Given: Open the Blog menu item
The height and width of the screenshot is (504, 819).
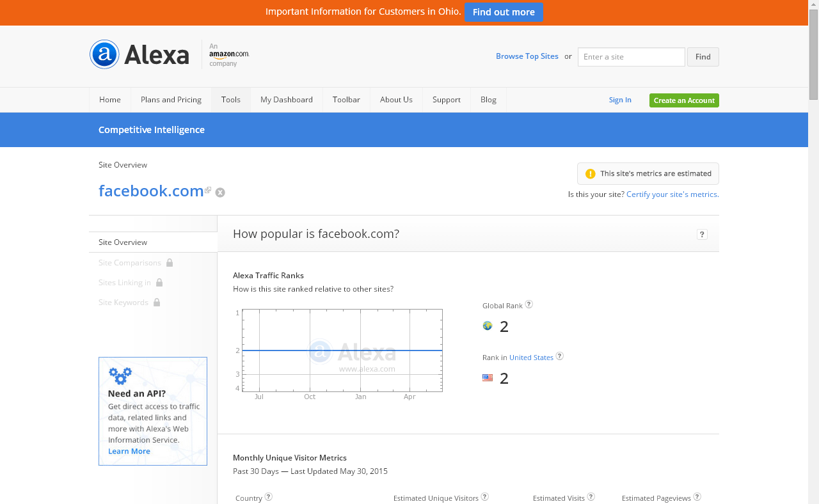Looking at the screenshot, I should 488,100.
